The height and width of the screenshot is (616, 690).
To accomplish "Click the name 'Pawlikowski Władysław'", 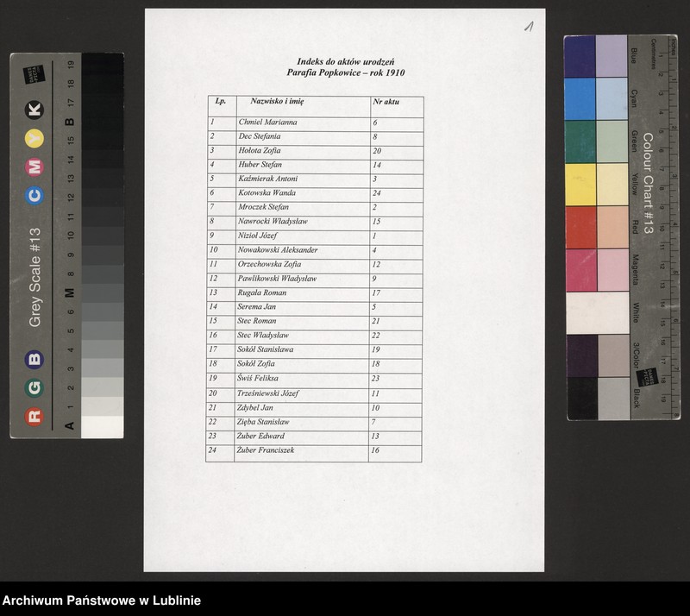I will click(277, 279).
